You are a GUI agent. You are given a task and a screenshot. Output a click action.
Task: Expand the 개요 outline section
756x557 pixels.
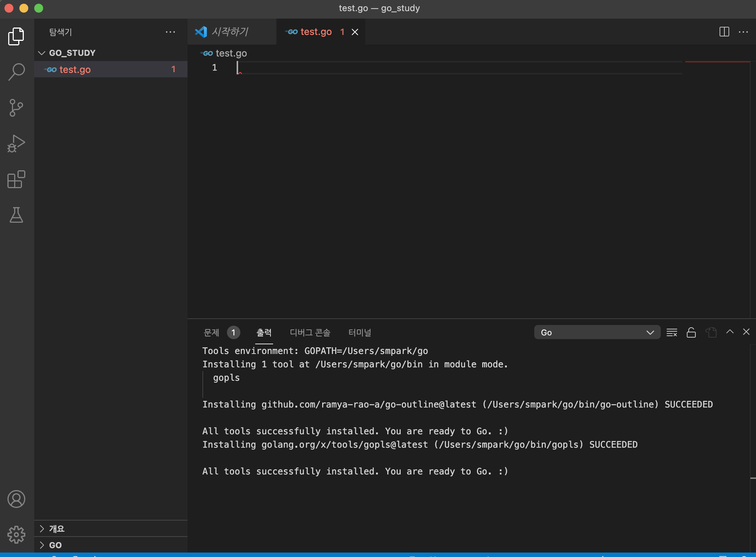pyautogui.click(x=57, y=528)
